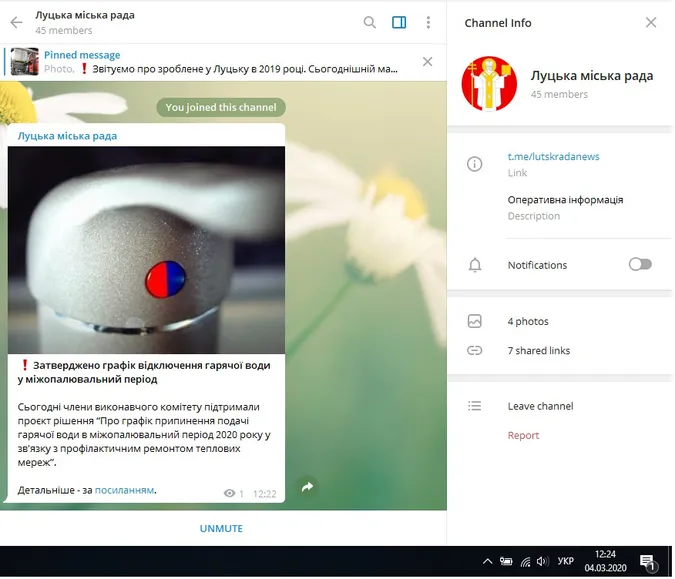Image resolution: width=675 pixels, height=579 pixels.
Task: Open the Wi-Fi network tray icon
Action: coord(525,561)
